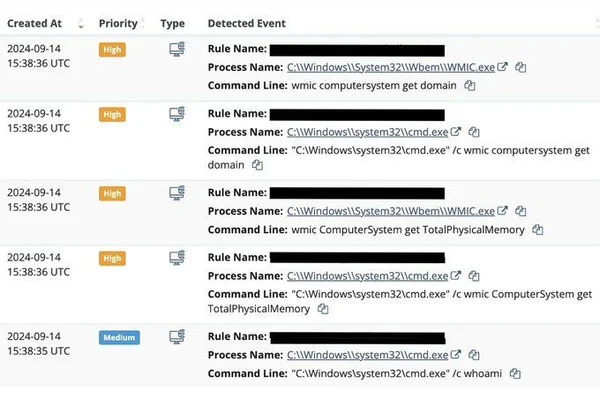The height and width of the screenshot is (400, 600).
Task: Copy the bare 'wmic computersystem get domain' command
Action: coord(469,86)
